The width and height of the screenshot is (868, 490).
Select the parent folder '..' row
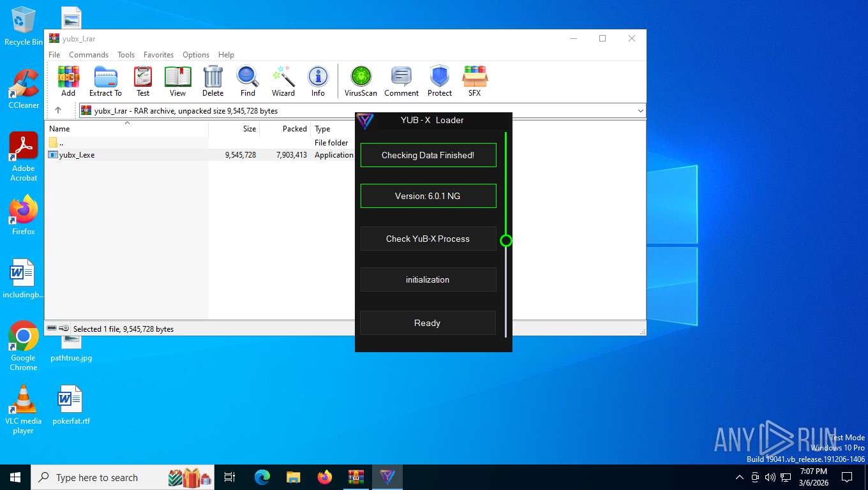coord(200,143)
